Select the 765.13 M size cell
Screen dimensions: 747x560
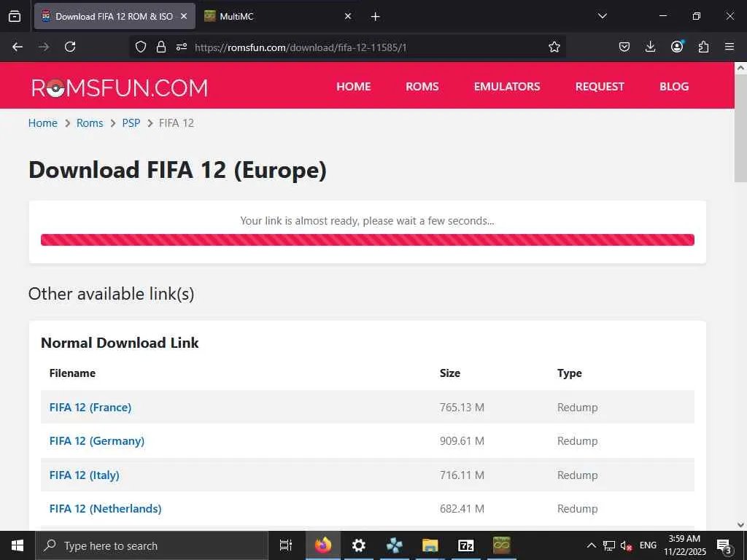pos(462,407)
